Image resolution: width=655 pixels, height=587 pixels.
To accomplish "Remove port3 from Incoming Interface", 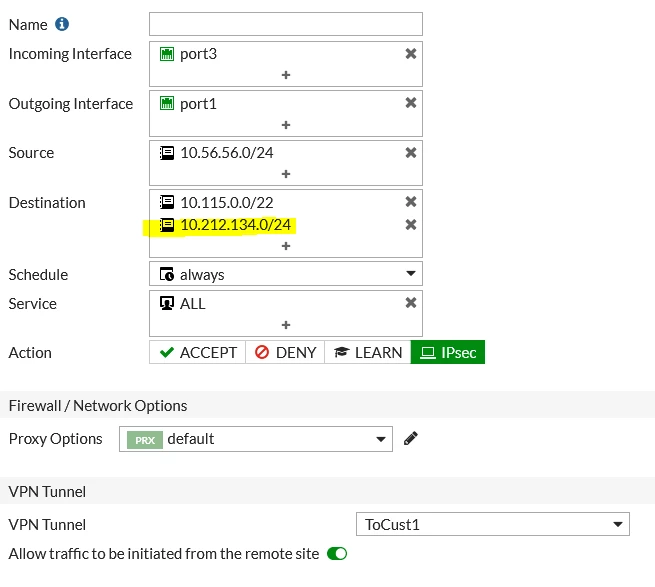I will click(411, 53).
